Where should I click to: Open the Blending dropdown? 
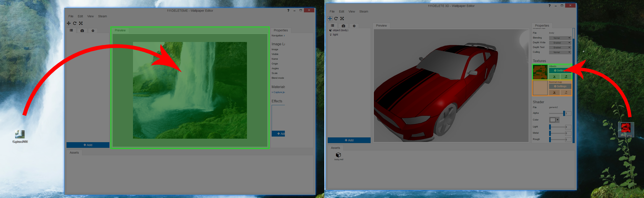click(560, 38)
